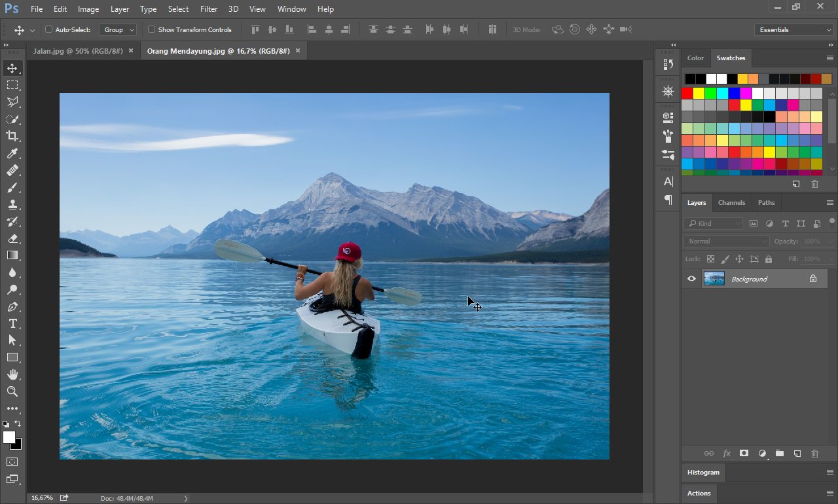Viewport: 838px width, 504px height.
Task: Pick the yellow swatch
Action: pos(699,93)
